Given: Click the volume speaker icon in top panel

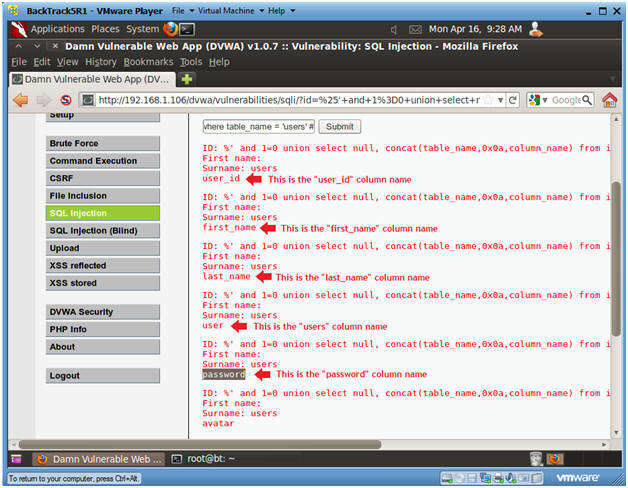Looking at the screenshot, I should pos(394,30).
